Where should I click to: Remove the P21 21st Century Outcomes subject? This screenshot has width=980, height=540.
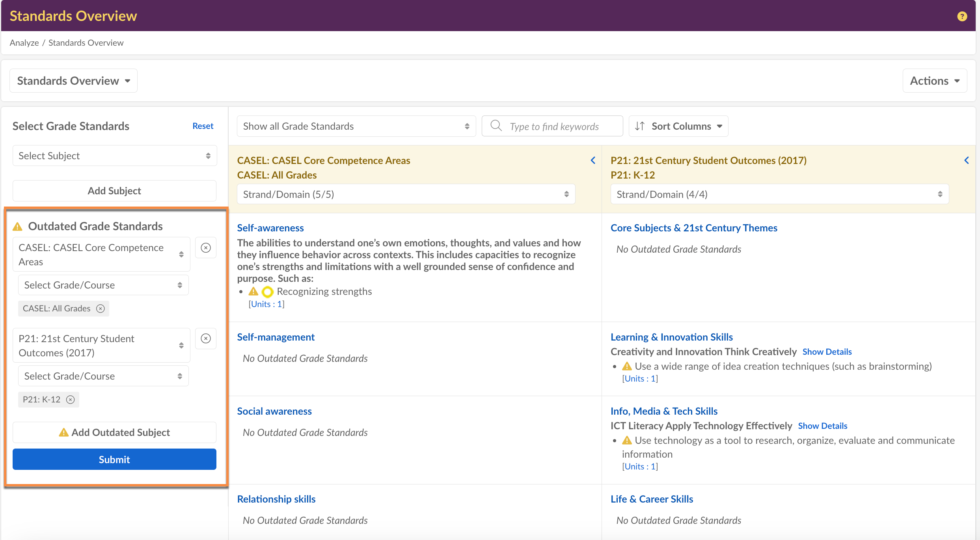206,339
